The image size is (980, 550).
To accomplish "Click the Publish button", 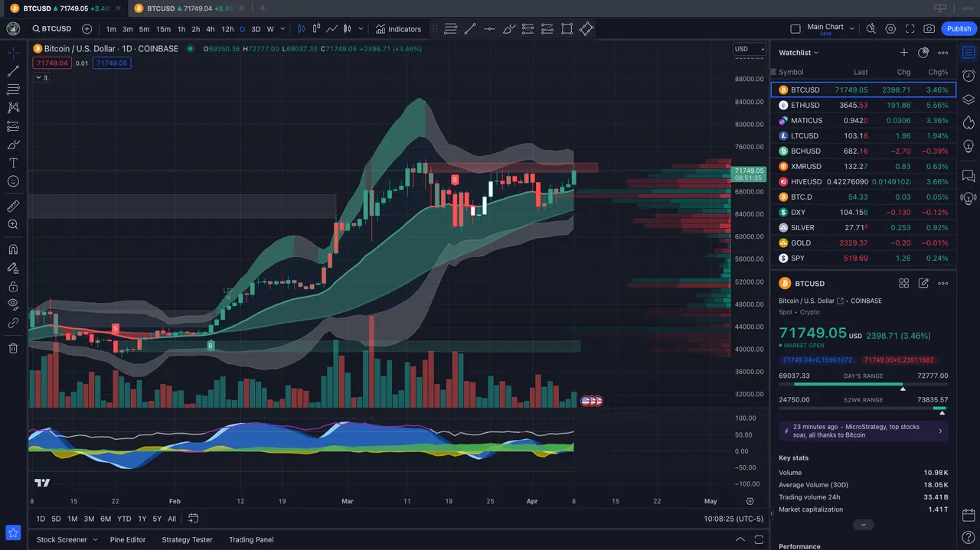I will pos(959,29).
